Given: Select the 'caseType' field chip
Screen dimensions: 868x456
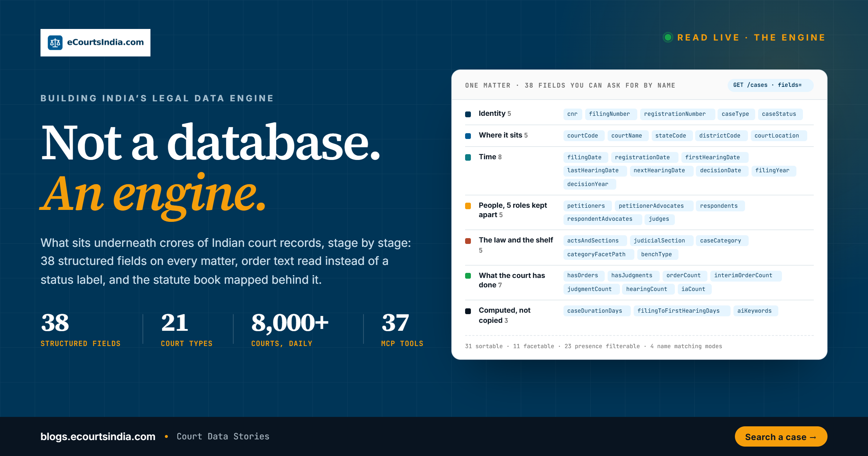Looking at the screenshot, I should pyautogui.click(x=736, y=114).
